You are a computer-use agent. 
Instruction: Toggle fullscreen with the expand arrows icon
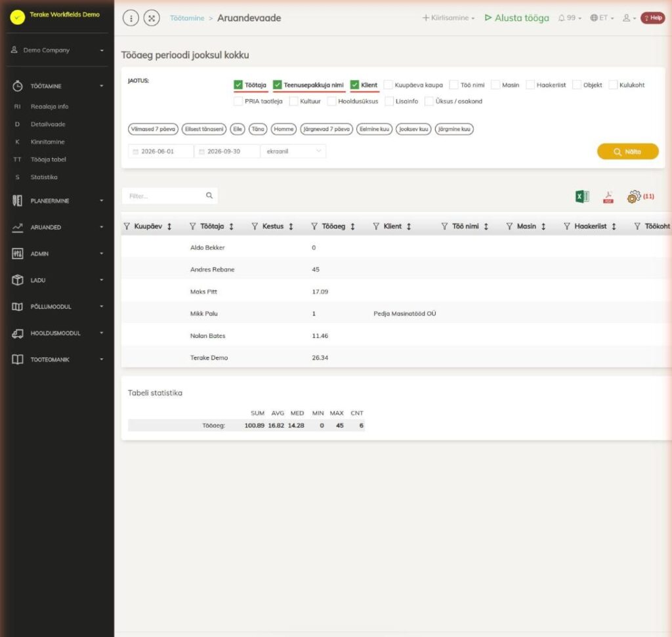[x=152, y=18]
